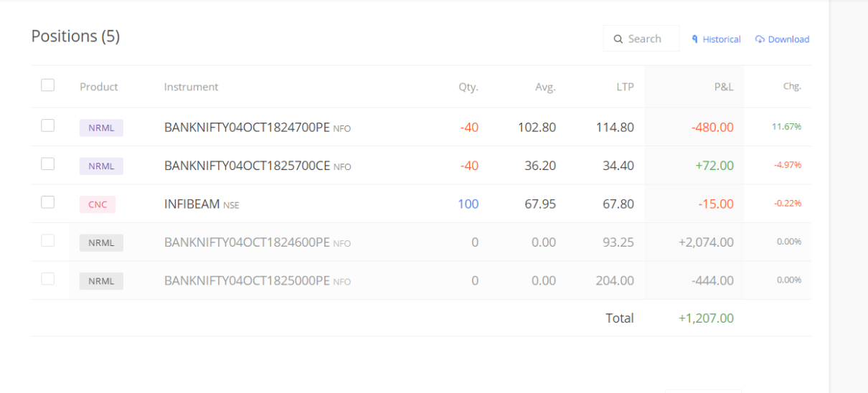The width and height of the screenshot is (868, 393).
Task: Click the magnifier icon in Search box
Action: click(618, 39)
